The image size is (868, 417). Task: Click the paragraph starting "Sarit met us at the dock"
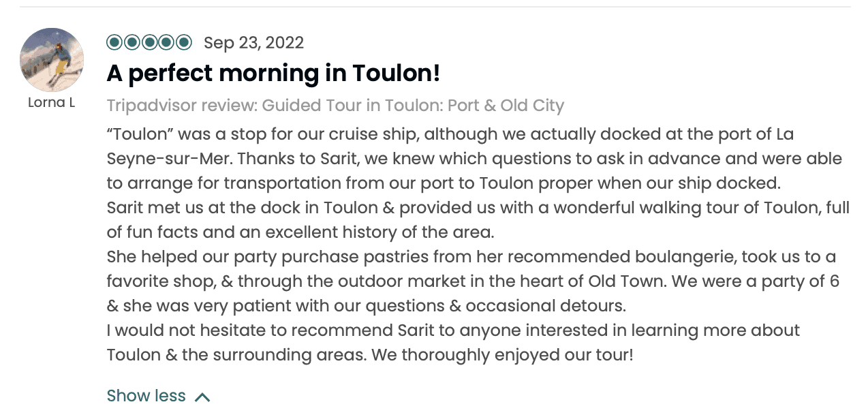(477, 208)
